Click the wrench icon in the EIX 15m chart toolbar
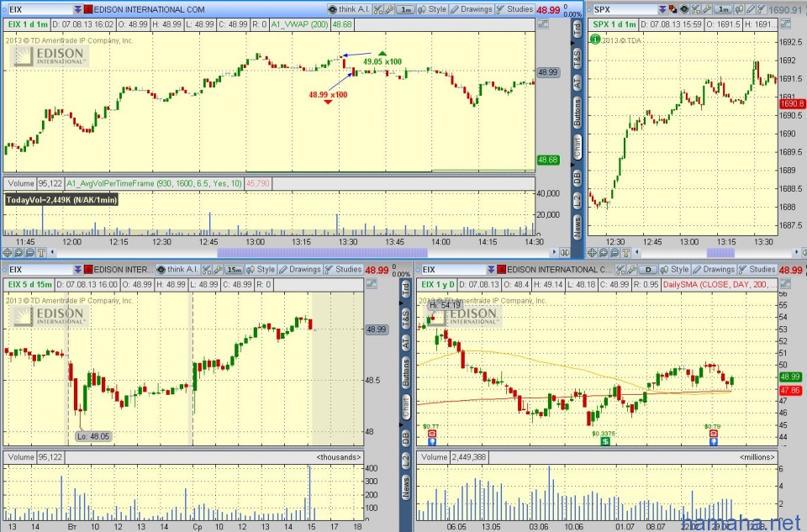The image size is (807, 532). [x=219, y=270]
